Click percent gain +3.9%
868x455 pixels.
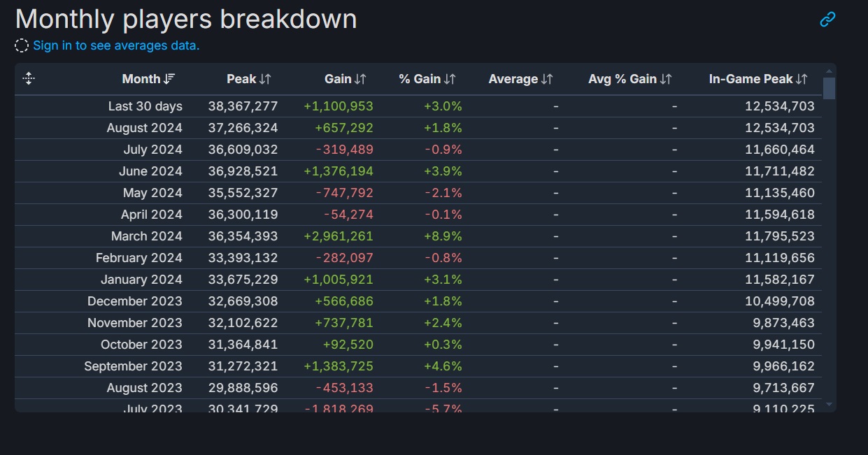click(443, 171)
